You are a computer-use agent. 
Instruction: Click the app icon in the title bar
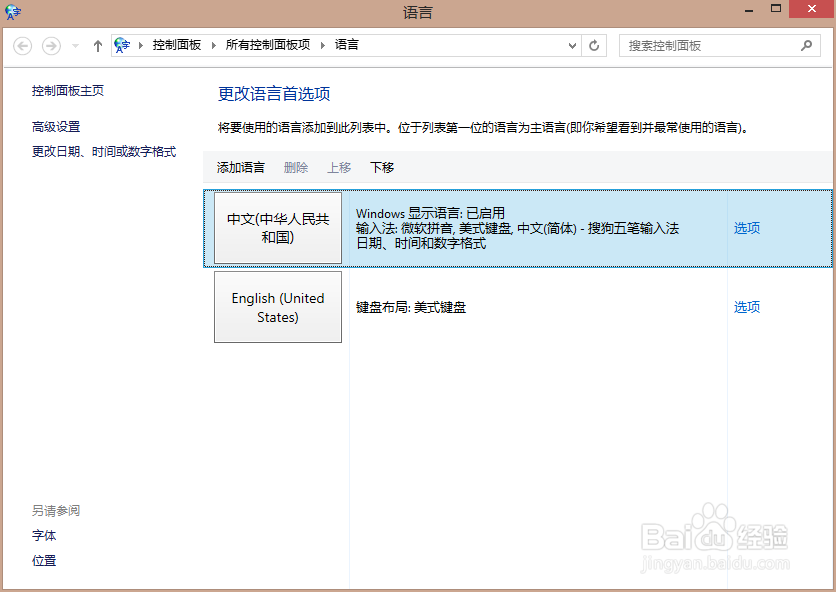point(11,11)
